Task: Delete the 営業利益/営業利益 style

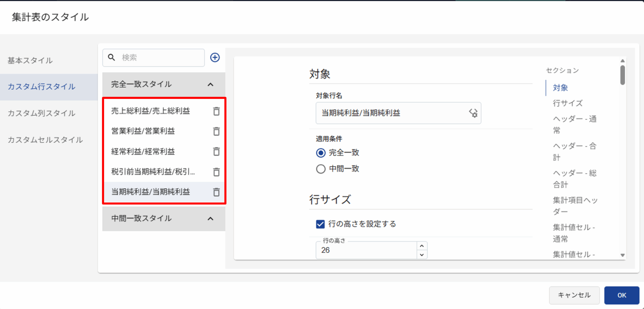Action: [x=216, y=131]
